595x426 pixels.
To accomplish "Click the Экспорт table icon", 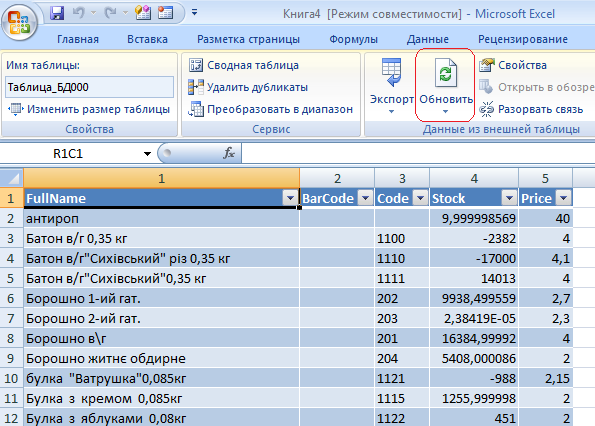I will (x=392, y=72).
